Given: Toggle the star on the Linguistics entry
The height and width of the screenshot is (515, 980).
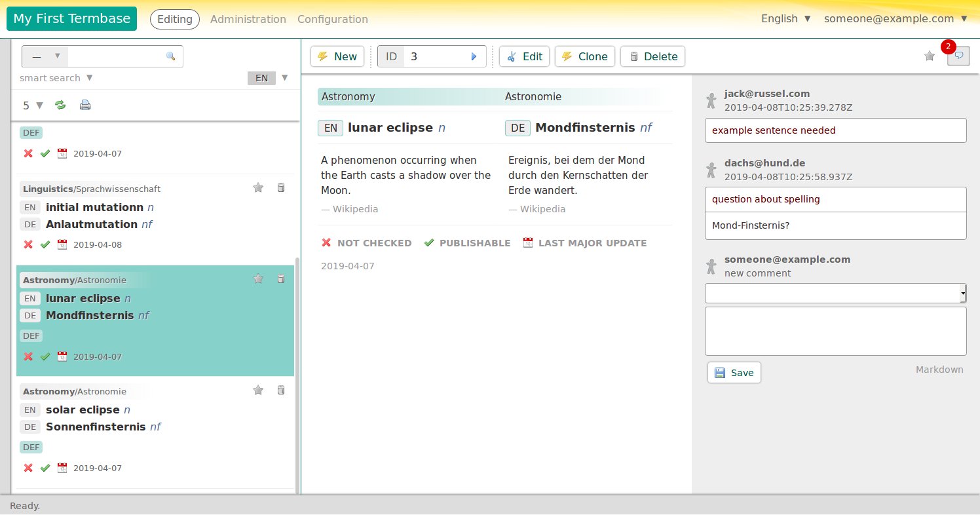Looking at the screenshot, I should [258, 188].
